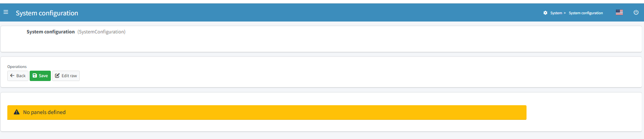Open the hamburger navigation menu
Viewport: 644px width, 139px height.
(x=6, y=12)
